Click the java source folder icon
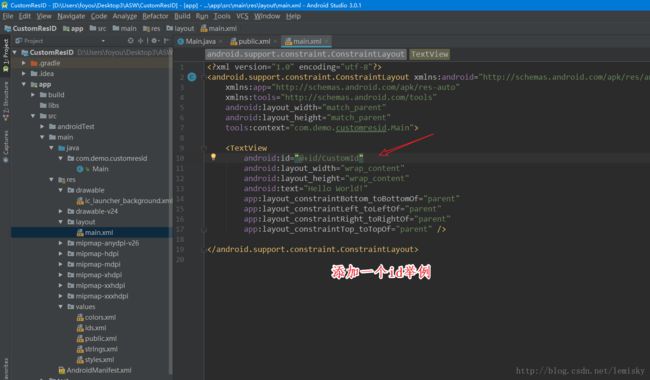Viewport: 650px width, 380px height. tap(62, 148)
